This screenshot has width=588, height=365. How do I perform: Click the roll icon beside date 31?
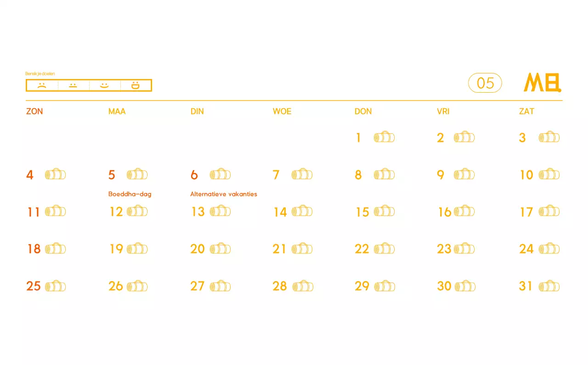coord(549,286)
